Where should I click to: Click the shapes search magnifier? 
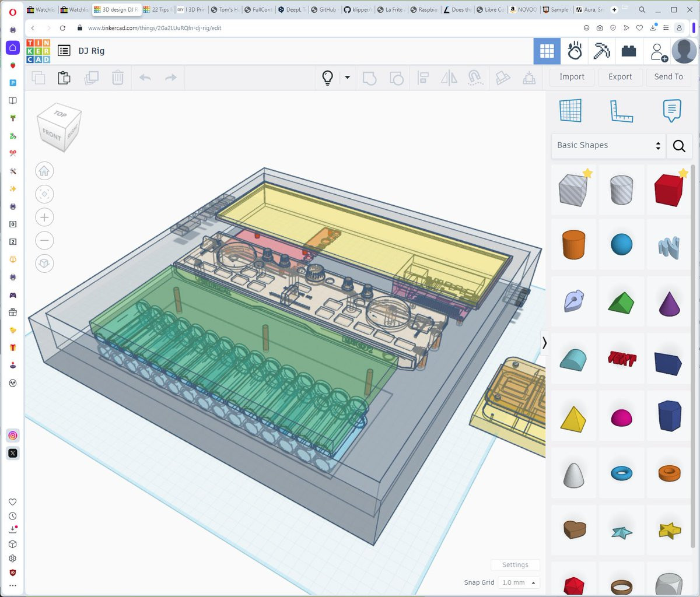(679, 146)
